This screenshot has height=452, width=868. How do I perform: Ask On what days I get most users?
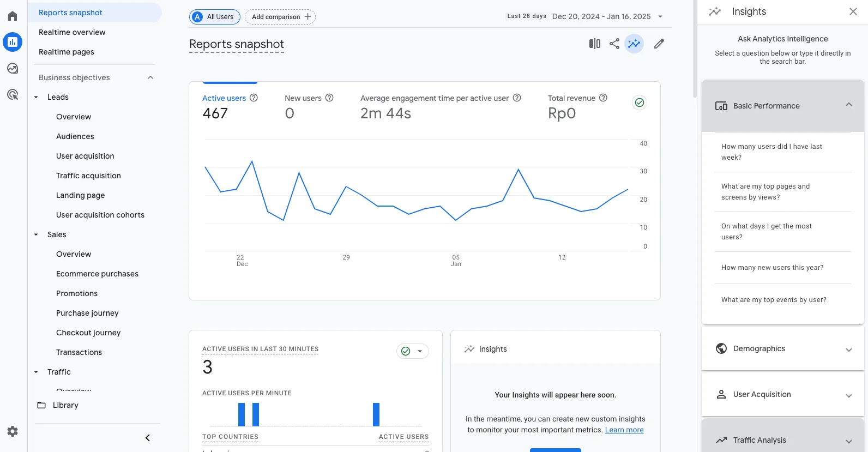click(783, 232)
